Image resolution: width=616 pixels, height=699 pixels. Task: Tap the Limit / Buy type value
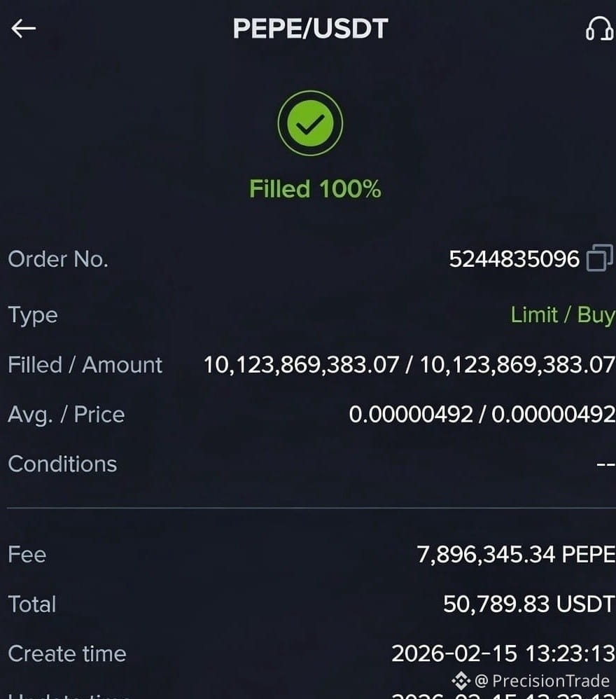(563, 314)
